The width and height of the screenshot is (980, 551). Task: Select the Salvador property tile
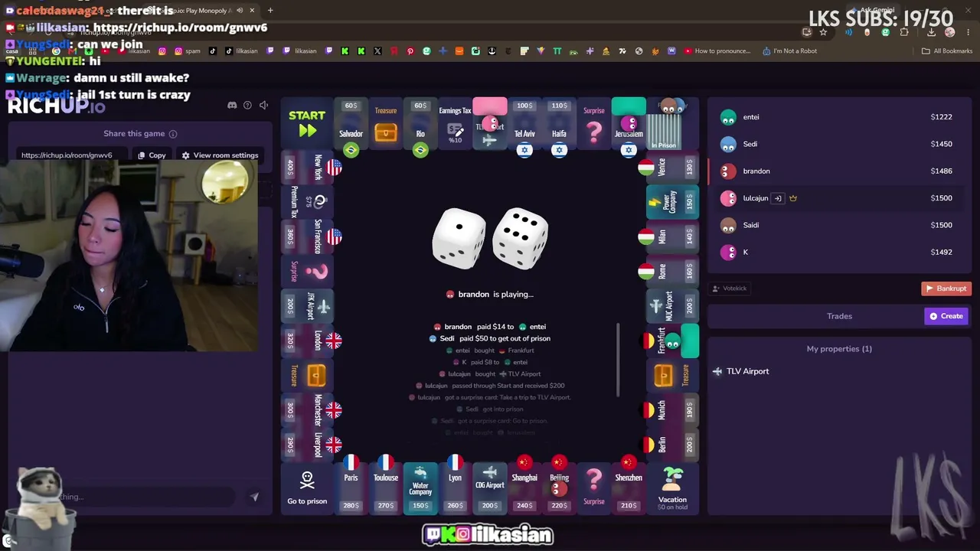(351, 126)
